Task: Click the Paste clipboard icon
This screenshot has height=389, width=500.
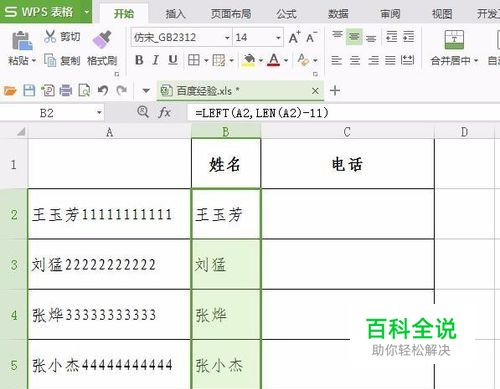Action: click(22, 41)
